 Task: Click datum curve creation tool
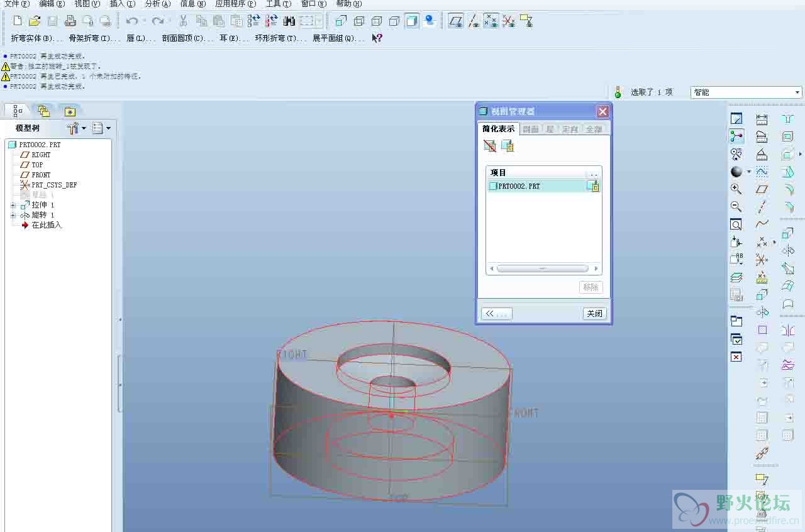click(x=762, y=224)
